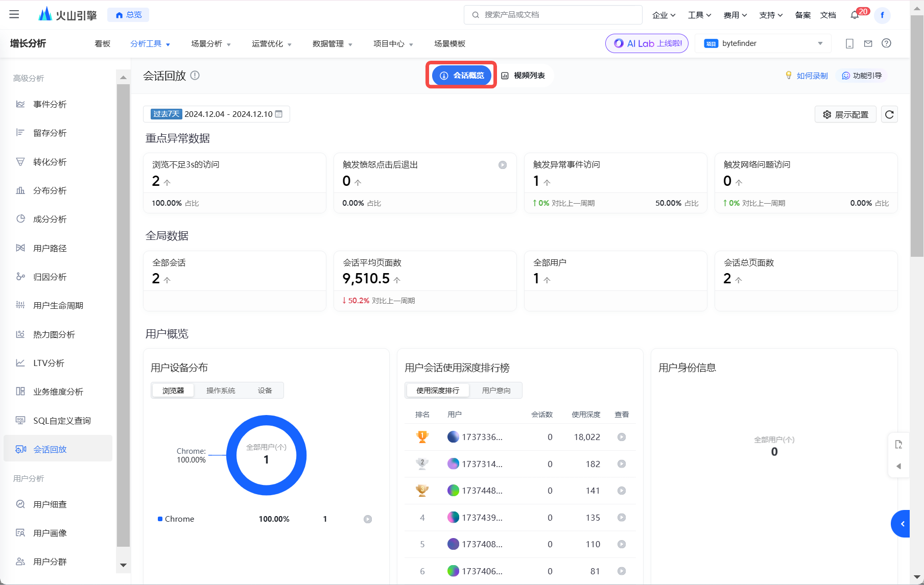924x585 pixels.
Task: Click 展示配置 button
Action: point(845,114)
